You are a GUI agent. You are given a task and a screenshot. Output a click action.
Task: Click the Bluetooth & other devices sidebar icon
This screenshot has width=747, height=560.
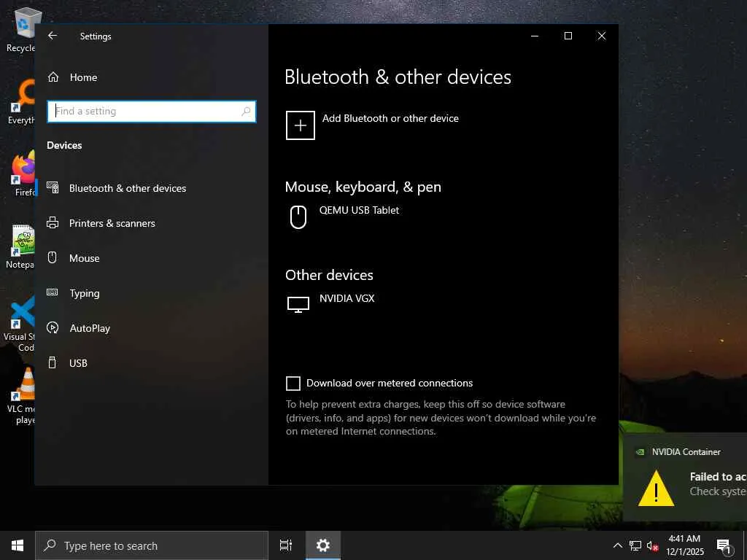(53, 187)
